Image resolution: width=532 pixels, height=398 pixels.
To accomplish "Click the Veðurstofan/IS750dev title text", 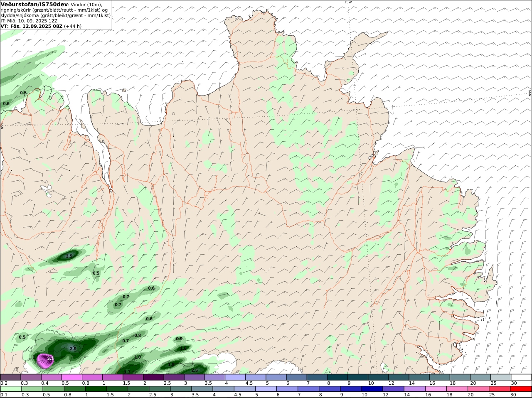I will (x=34, y=4).
